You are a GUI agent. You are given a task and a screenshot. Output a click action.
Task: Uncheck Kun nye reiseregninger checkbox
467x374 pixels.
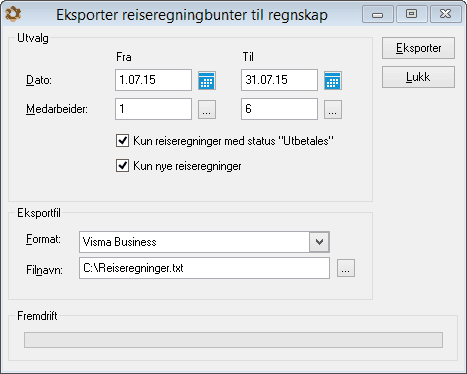point(122,165)
